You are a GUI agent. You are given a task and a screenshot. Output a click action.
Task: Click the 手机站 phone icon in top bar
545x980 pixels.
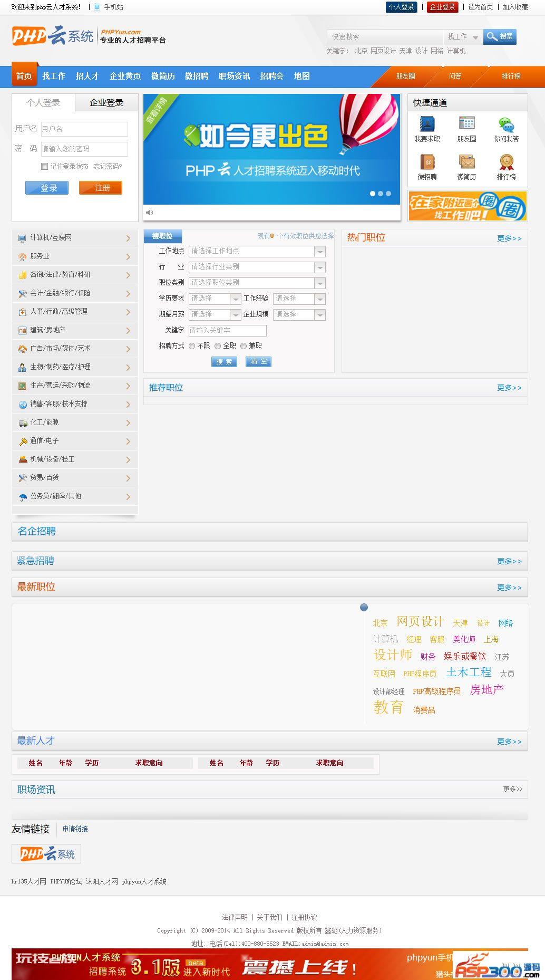point(97,7)
